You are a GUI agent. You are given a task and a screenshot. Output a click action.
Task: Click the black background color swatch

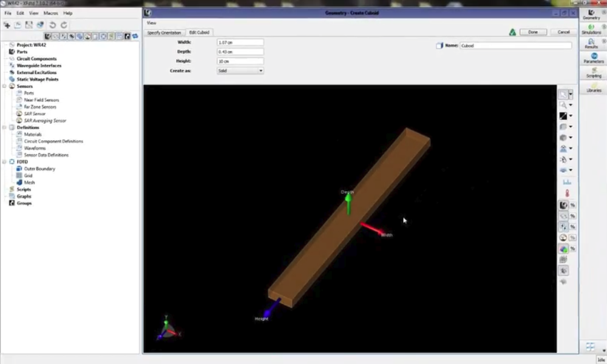click(x=563, y=116)
